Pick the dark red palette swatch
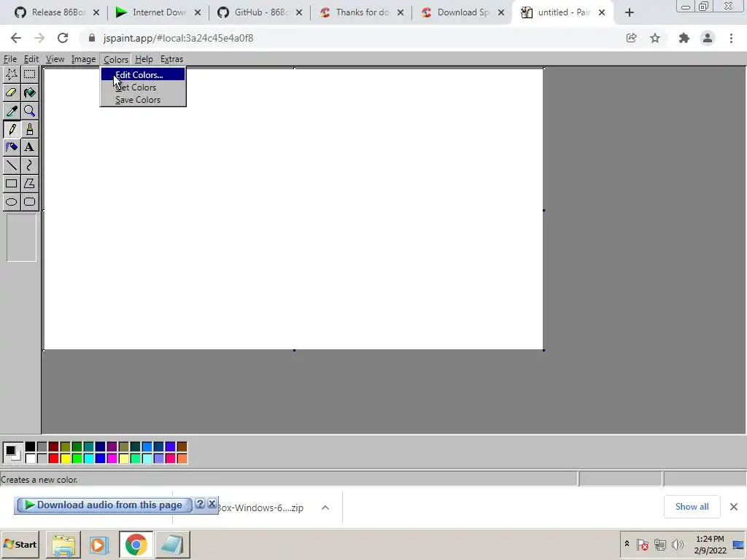Image resolution: width=747 pixels, height=560 pixels. click(53, 447)
